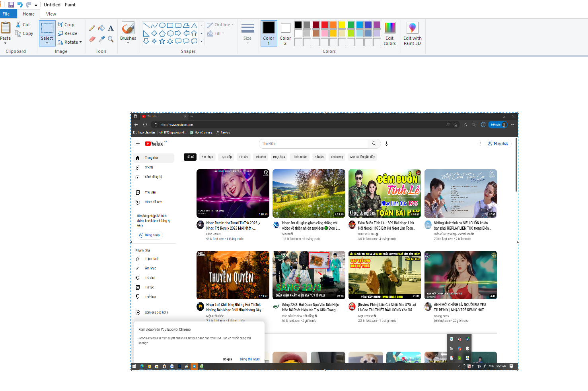Select the Rounded rectangle shape

[178, 25]
